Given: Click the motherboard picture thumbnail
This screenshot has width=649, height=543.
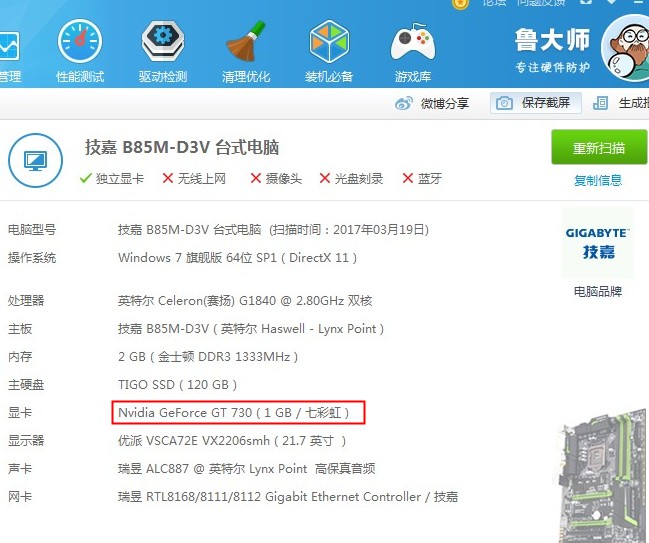Looking at the screenshot, I should pyautogui.click(x=600, y=476).
